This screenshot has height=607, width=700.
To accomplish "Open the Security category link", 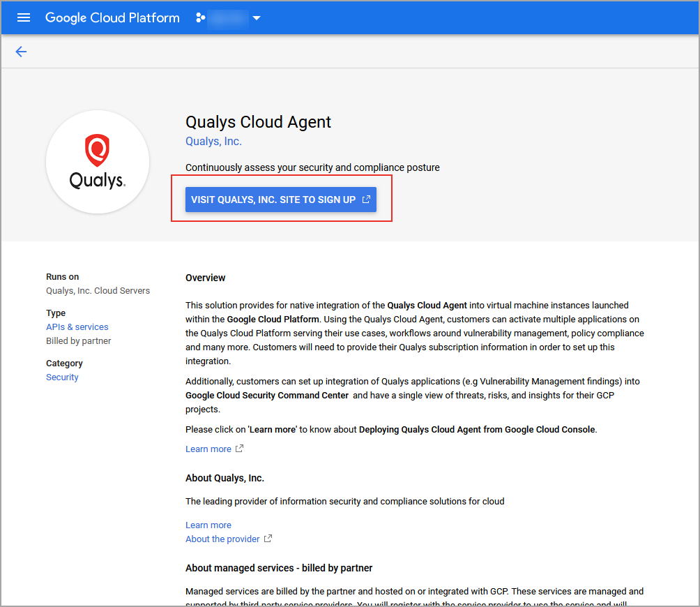I will coord(62,377).
